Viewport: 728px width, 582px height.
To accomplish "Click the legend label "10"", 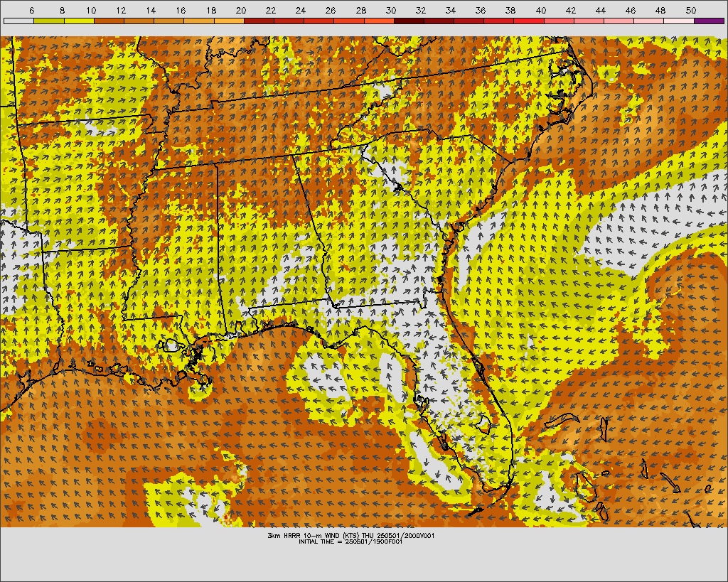I will click(x=92, y=11).
